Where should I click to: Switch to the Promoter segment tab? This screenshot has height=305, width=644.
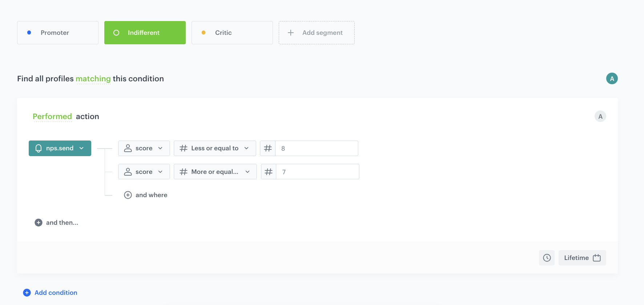[x=58, y=33]
